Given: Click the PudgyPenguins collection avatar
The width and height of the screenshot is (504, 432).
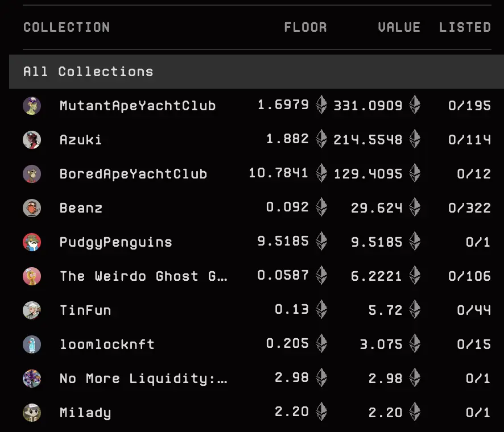Looking at the screenshot, I should (x=32, y=242).
